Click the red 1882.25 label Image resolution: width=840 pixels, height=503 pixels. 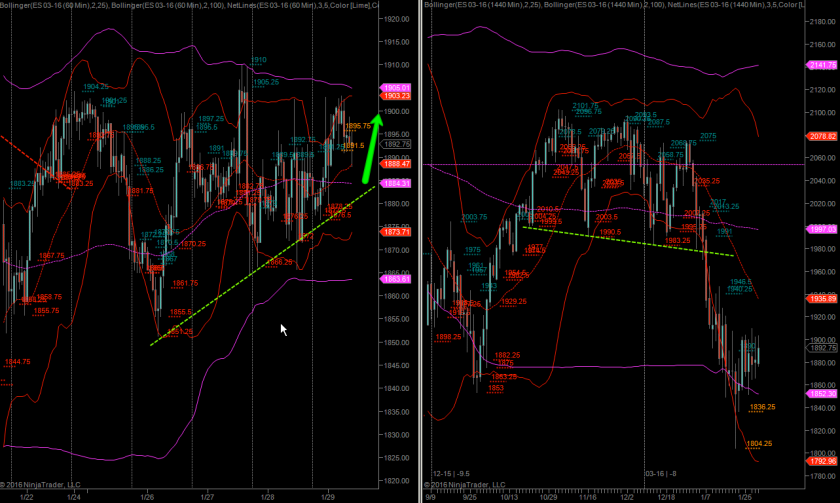coord(507,355)
